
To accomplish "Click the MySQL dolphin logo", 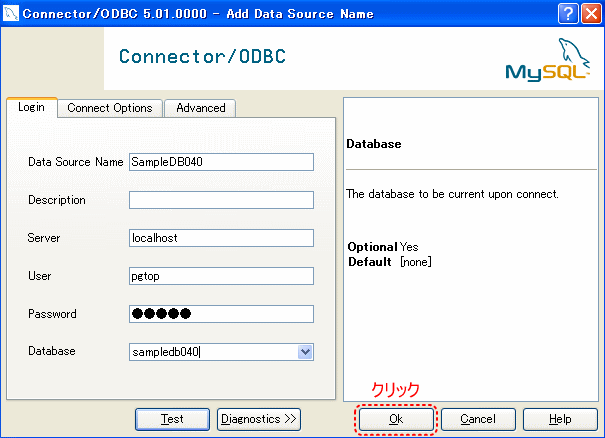I will [x=548, y=60].
